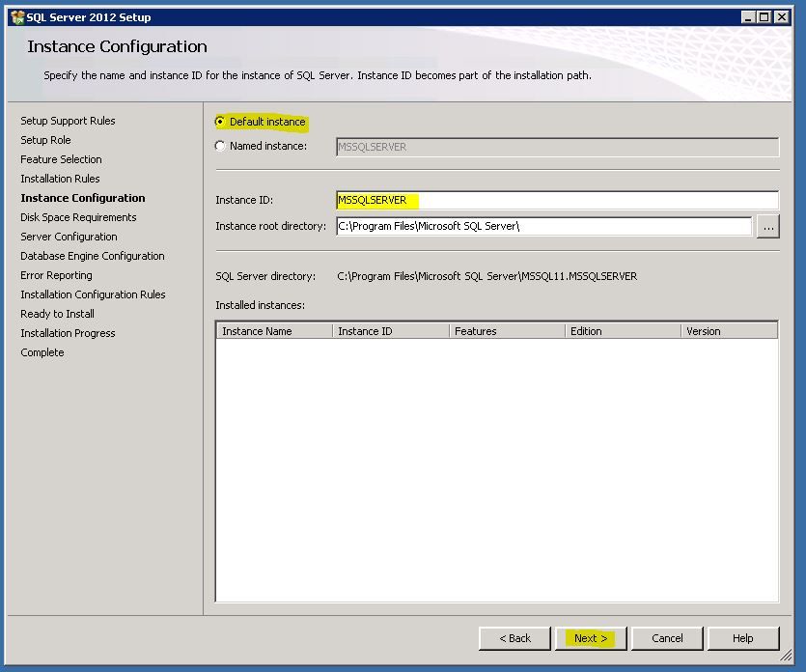Proceed with the Next button
The image size is (806, 672).
click(591, 638)
